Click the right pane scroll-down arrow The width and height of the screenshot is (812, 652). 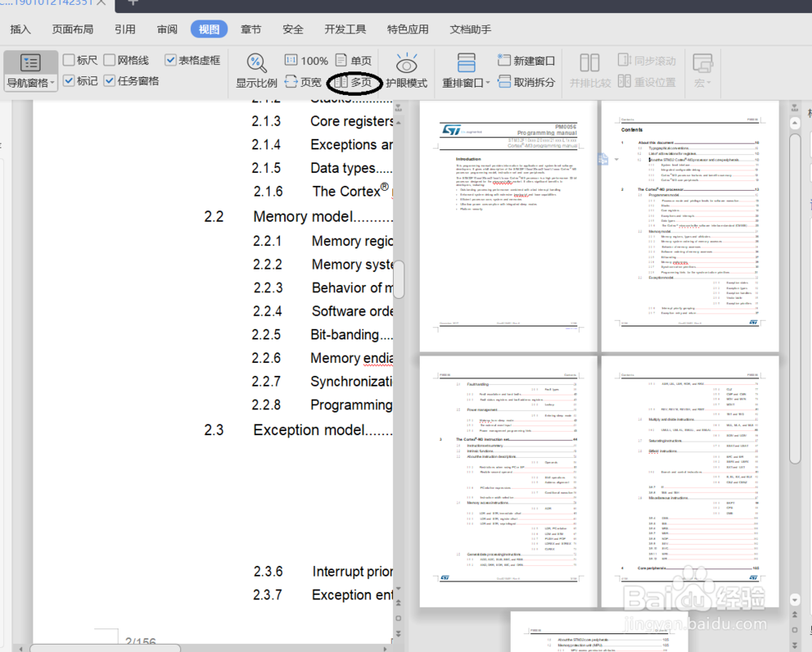(795, 600)
